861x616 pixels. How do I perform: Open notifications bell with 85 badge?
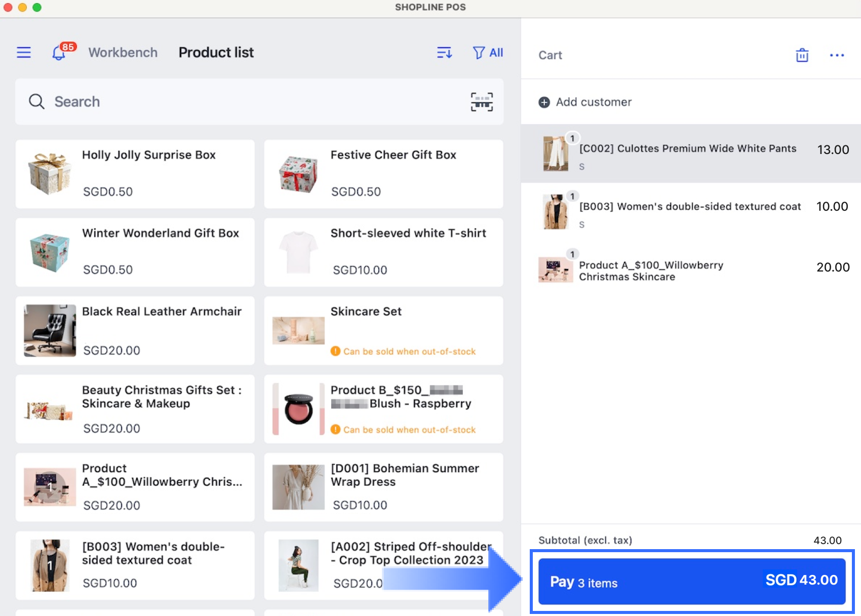click(63, 51)
